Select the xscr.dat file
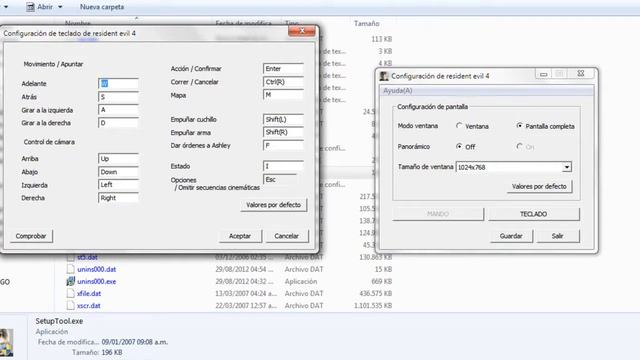The image size is (640, 360). (89, 305)
